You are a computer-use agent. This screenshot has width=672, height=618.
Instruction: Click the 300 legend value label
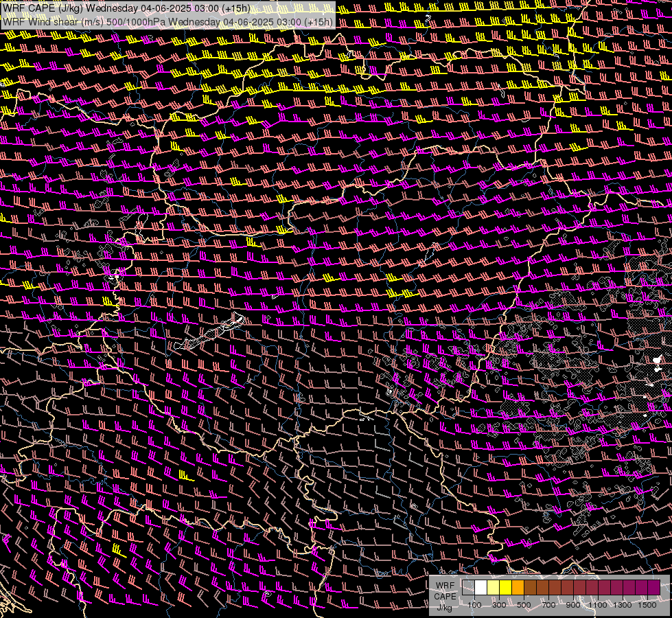tap(499, 605)
